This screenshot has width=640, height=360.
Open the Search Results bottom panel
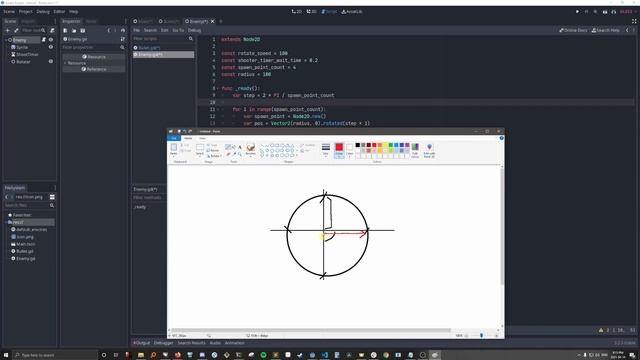191,343
